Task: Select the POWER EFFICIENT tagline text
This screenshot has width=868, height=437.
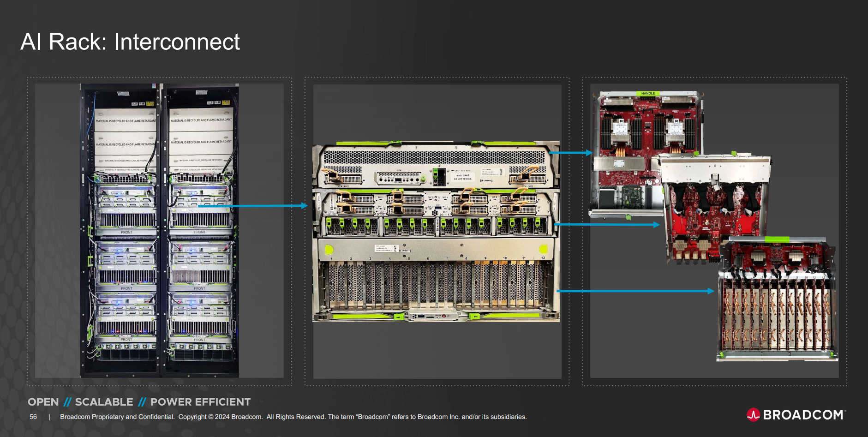Action: [200, 402]
